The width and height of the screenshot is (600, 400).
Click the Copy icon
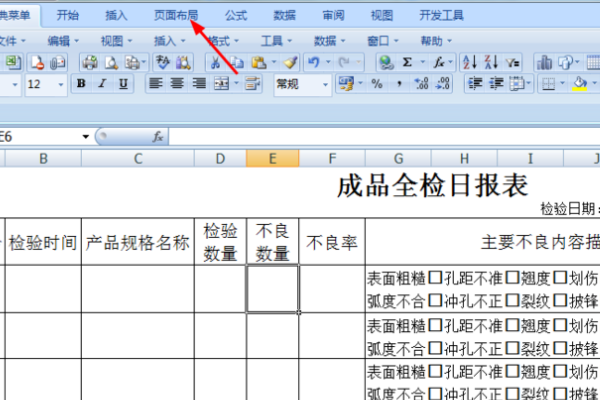point(237,62)
